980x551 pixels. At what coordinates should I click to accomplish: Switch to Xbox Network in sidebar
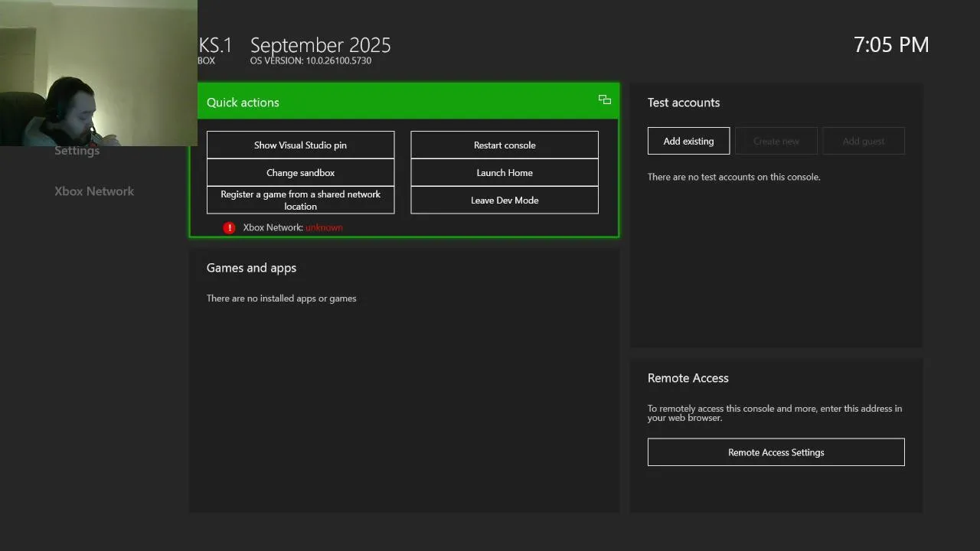(94, 191)
